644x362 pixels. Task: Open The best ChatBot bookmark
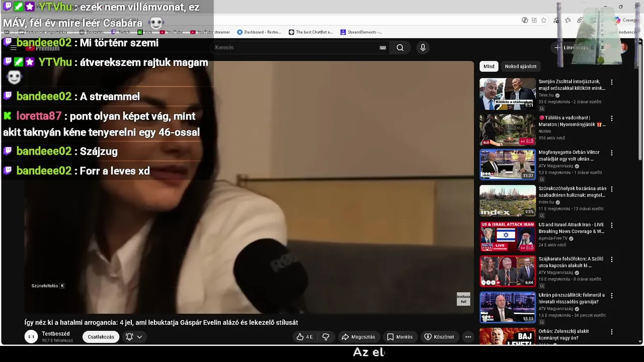pos(310,32)
